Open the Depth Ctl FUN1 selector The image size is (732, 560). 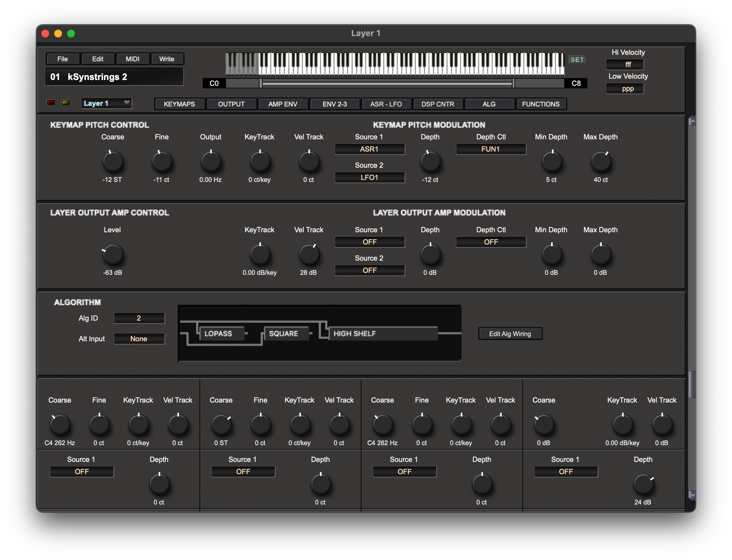tap(491, 149)
